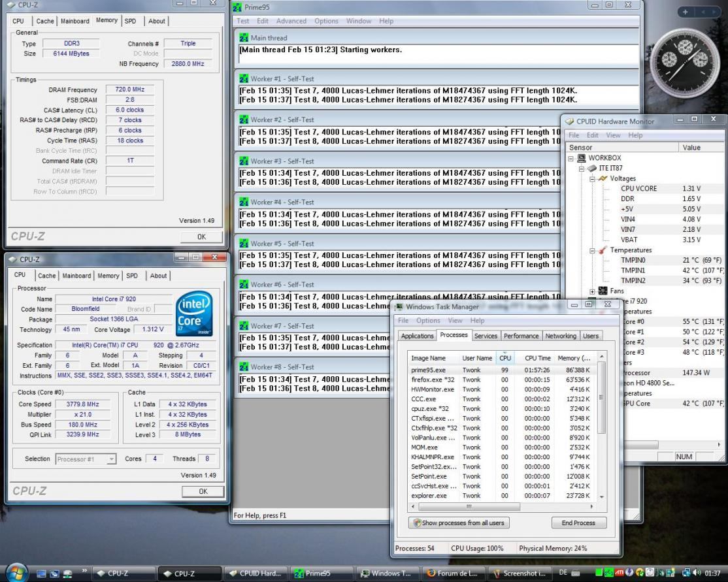Click the Main thread window icon in Prime95
728x582 pixels.
tap(244, 38)
